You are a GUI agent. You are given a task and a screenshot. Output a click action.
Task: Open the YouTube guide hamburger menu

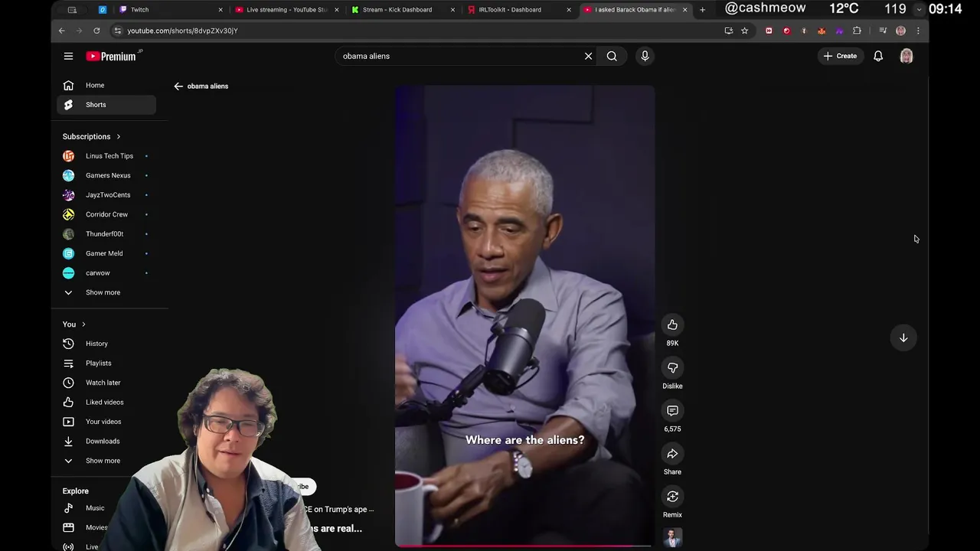[x=68, y=56]
